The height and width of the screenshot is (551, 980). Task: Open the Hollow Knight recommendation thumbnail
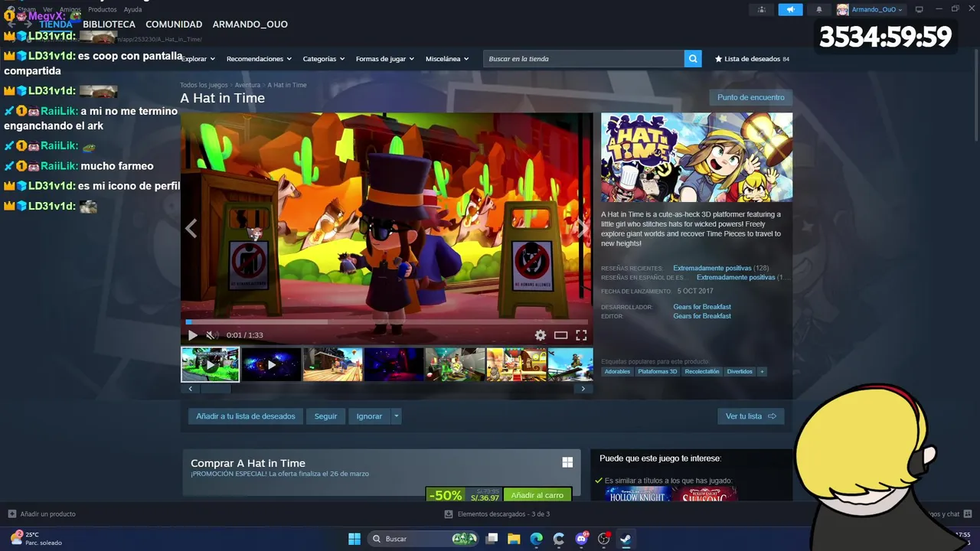click(x=638, y=494)
